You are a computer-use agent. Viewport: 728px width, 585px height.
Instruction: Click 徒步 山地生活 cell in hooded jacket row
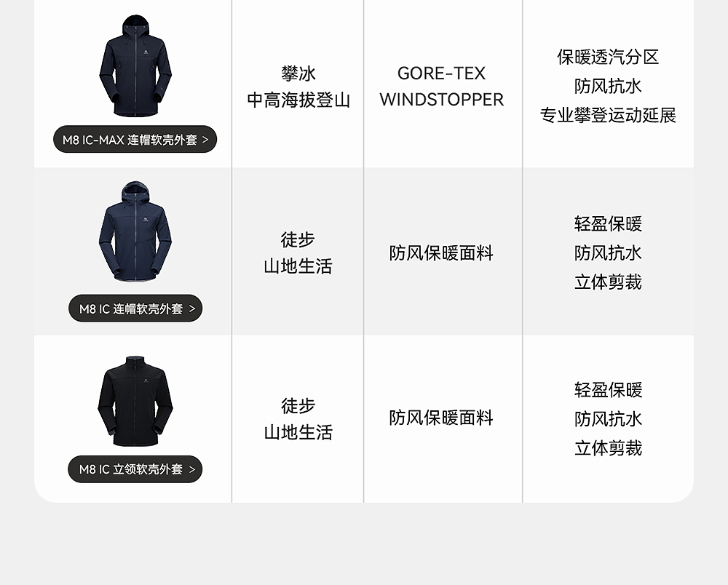298,252
